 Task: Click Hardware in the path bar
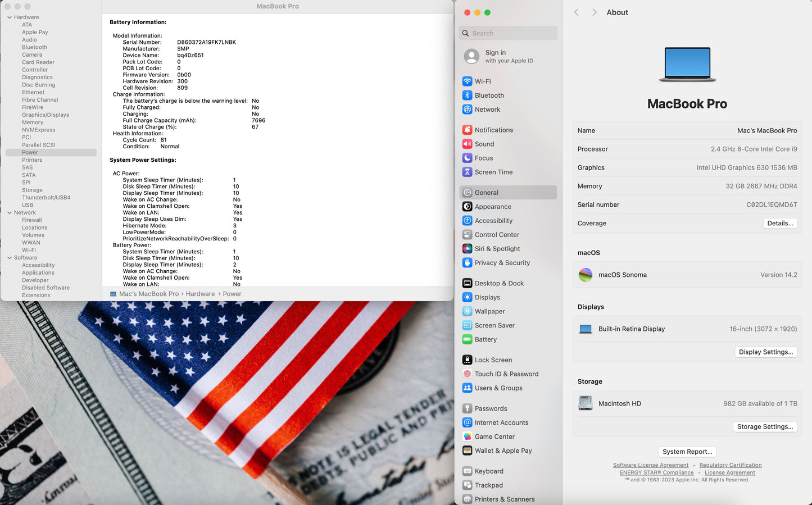coord(201,294)
